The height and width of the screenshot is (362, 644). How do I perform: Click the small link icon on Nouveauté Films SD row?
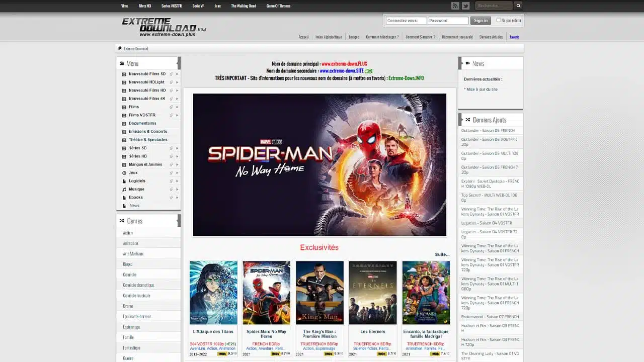click(x=171, y=74)
